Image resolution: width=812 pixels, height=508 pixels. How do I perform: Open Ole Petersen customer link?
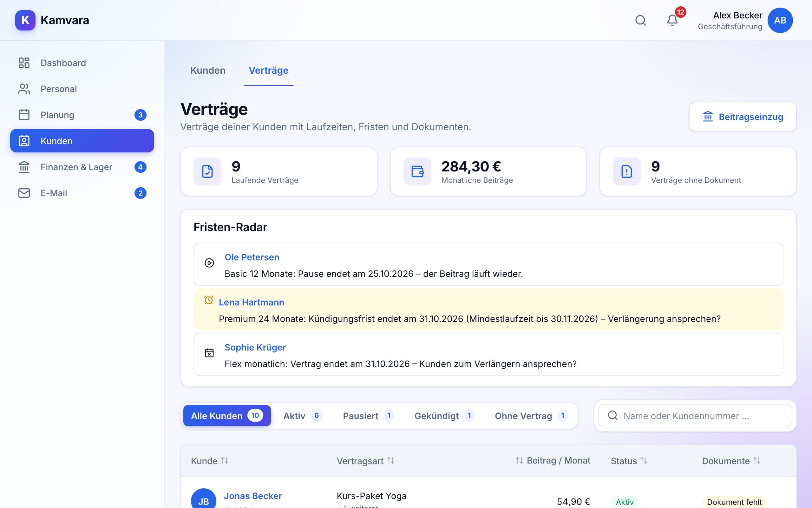252,257
